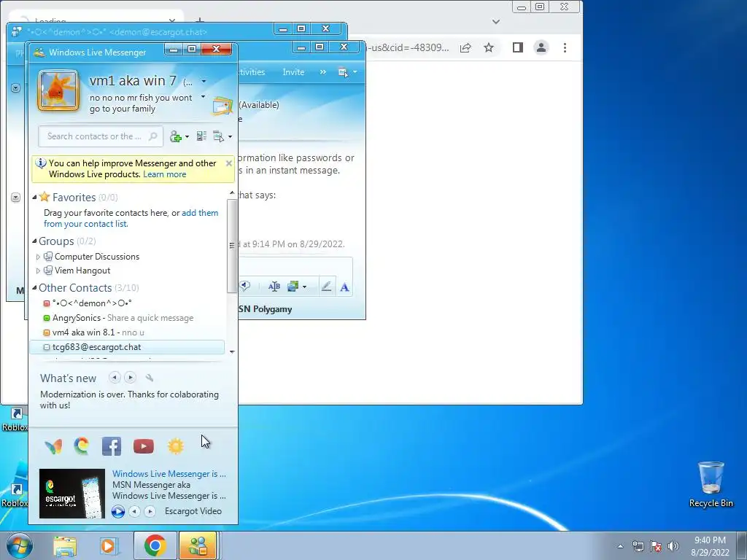The height and width of the screenshot is (560, 747).
Task: Change the contact list layout icon
Action: 201,136
